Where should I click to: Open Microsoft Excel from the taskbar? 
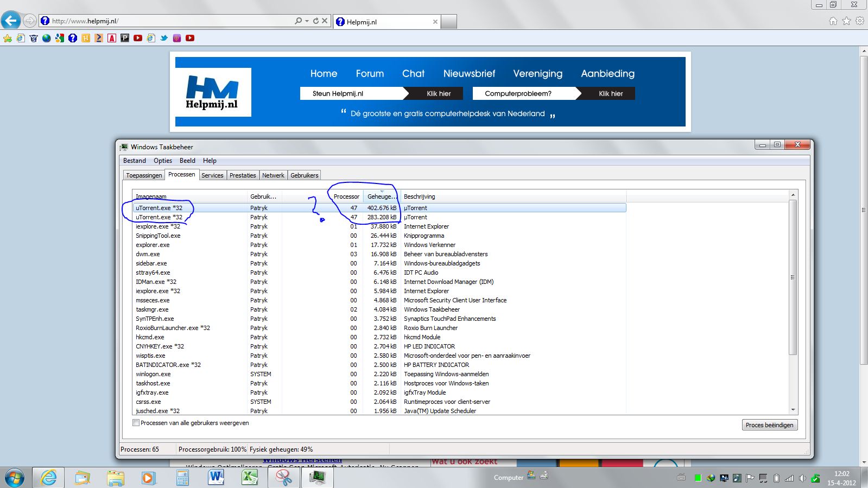click(x=250, y=478)
